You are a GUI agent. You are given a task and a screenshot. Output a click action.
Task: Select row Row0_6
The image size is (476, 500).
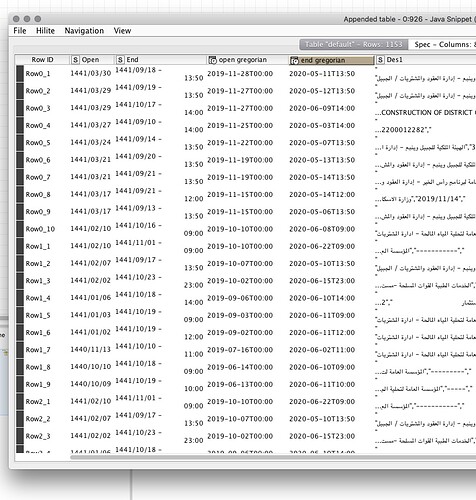(38, 160)
